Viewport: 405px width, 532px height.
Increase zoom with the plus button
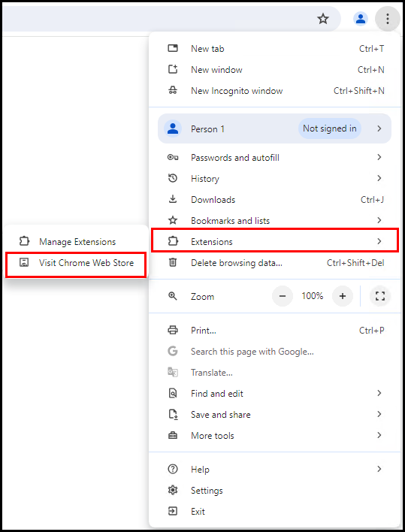tap(343, 296)
